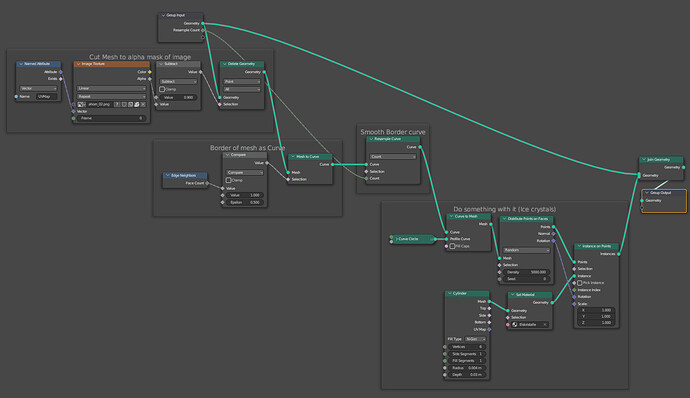Image resolution: width=690 pixels, height=398 pixels.
Task: Click the Radius field on Cylinder
Action: coord(466,368)
